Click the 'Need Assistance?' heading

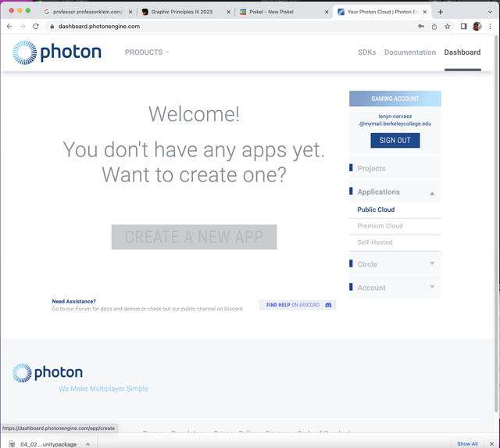[73, 302]
